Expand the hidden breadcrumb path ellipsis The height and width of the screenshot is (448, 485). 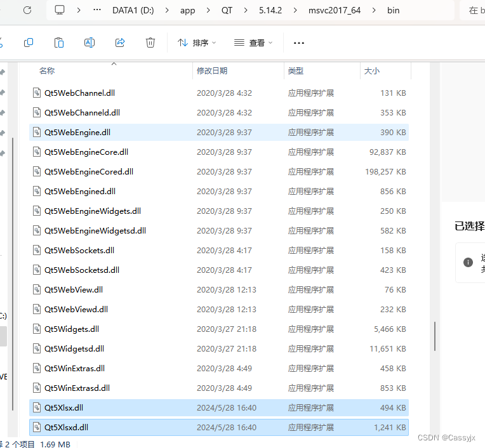point(97,10)
